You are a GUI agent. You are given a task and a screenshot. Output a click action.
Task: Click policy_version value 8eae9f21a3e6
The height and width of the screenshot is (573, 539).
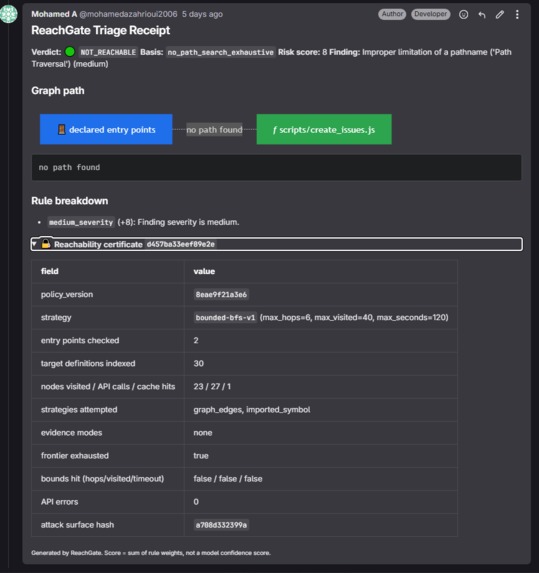(221, 295)
